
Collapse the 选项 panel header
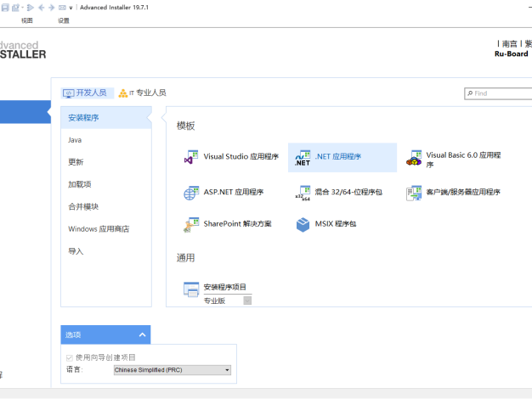105,335
